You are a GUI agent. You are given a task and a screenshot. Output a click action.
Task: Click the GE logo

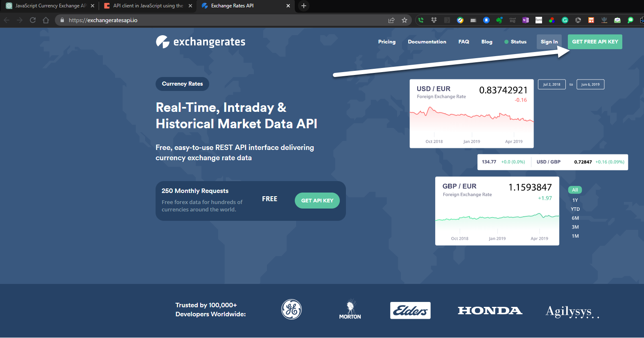[291, 310]
